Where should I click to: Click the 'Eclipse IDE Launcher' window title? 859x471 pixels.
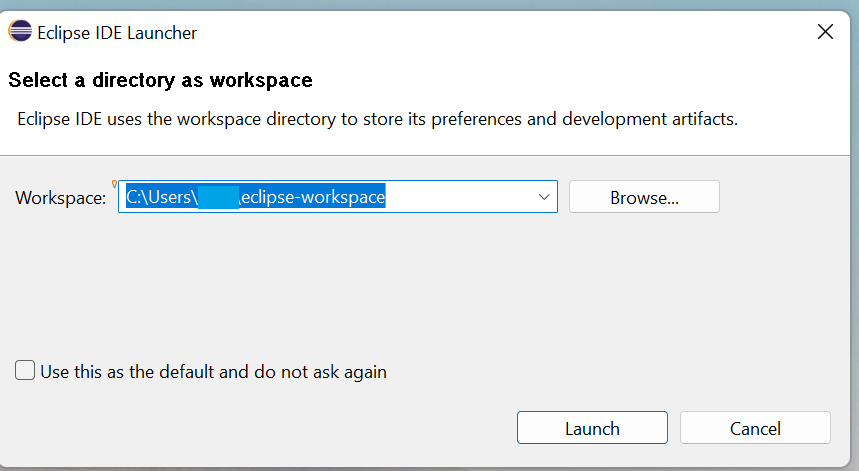click(x=117, y=33)
